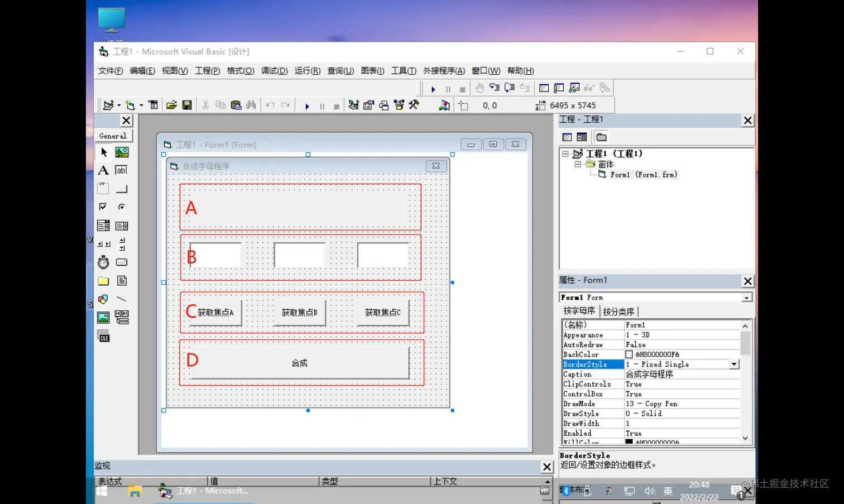
Task: Click View Code in the project panel
Action: pos(567,137)
